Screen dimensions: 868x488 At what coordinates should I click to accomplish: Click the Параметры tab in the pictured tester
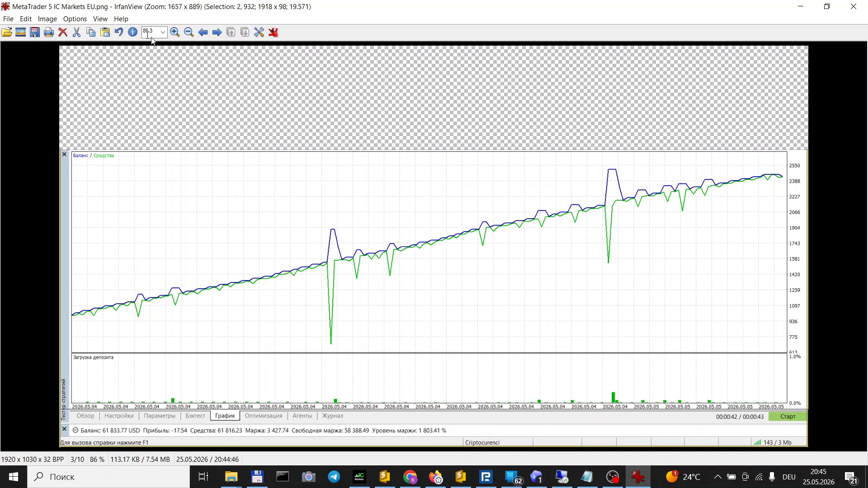[160, 416]
